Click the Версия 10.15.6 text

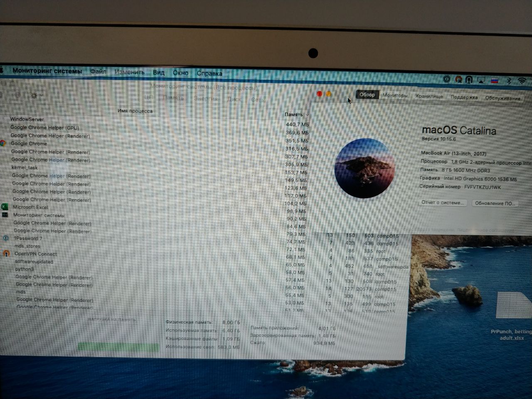tap(438, 139)
